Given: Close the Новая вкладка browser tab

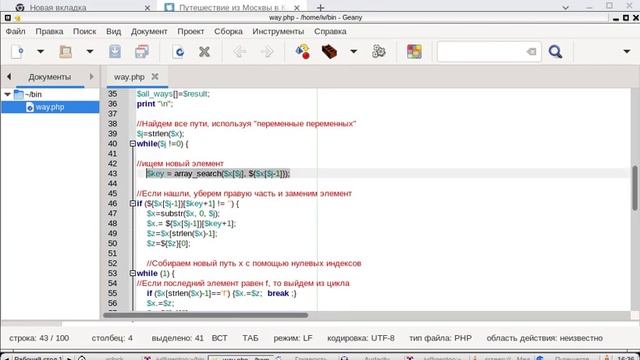Looking at the screenshot, I should pyautogui.click(x=147, y=7).
